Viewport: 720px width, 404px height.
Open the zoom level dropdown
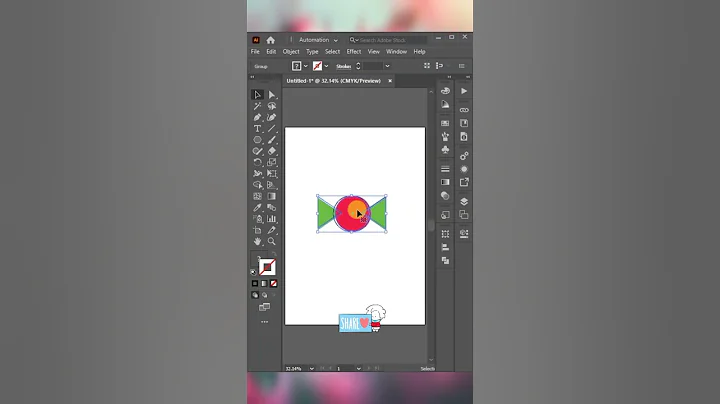312,369
